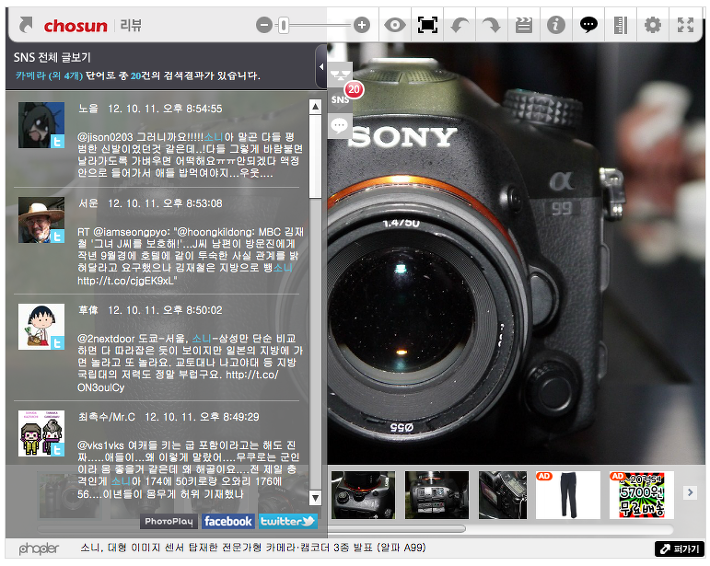Click the 소니 keyword in the @2nextdoor post

click(202, 339)
